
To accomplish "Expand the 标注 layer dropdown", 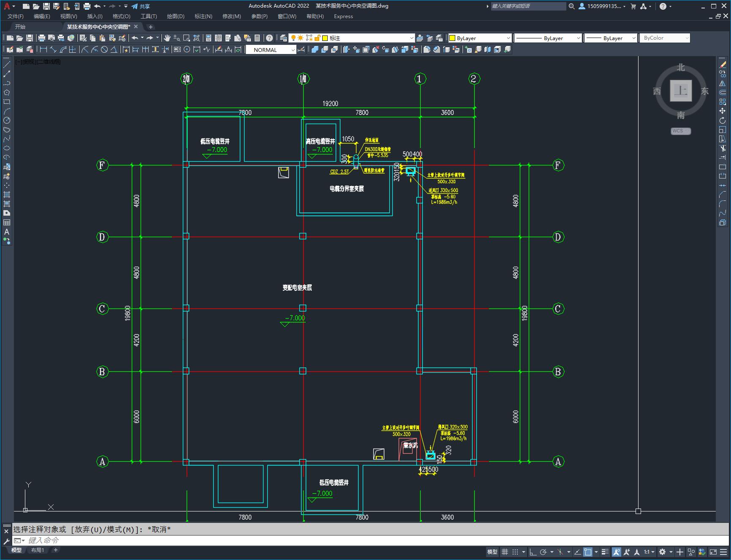I will pyautogui.click(x=412, y=38).
